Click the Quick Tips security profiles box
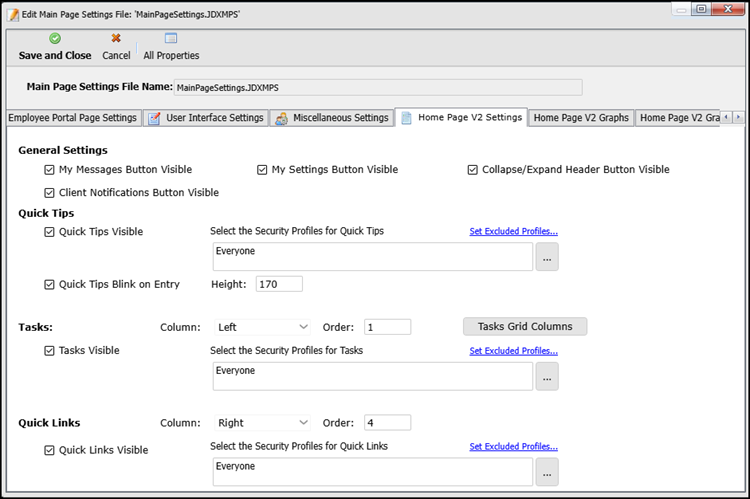Image resolution: width=750 pixels, height=499 pixels. (x=373, y=257)
